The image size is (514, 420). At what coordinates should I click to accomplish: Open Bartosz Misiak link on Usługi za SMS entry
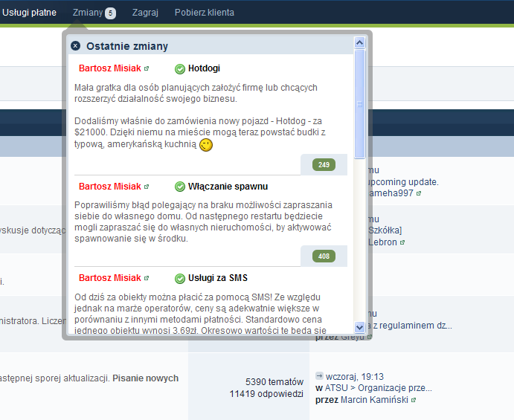click(x=110, y=278)
